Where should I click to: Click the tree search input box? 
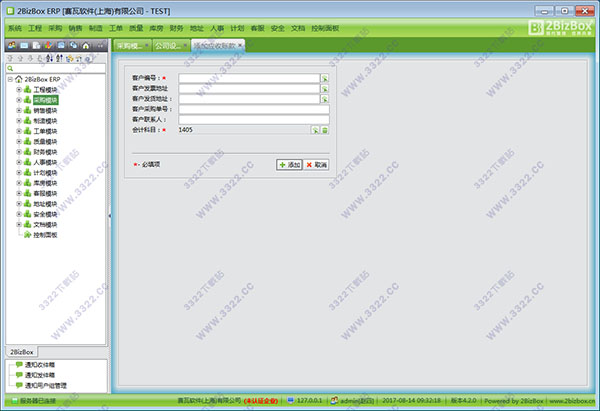[x=55, y=68]
